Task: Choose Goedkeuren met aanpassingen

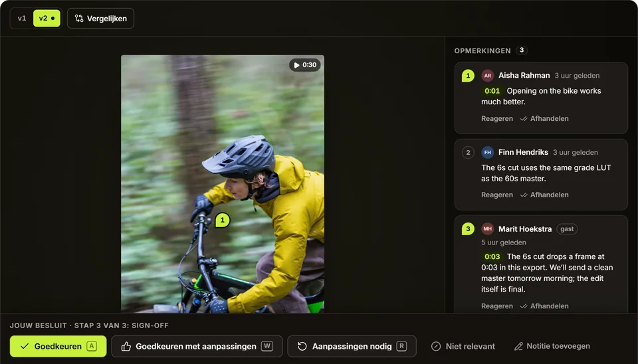Action: pos(197,346)
